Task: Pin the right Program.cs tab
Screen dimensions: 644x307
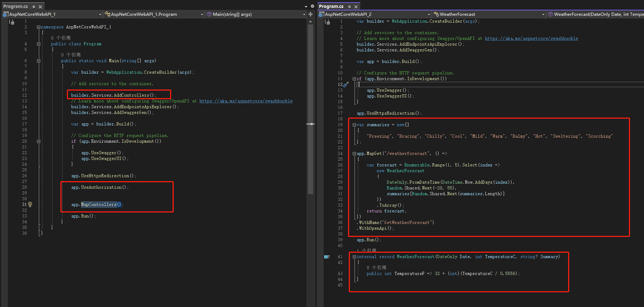Action: point(349,6)
